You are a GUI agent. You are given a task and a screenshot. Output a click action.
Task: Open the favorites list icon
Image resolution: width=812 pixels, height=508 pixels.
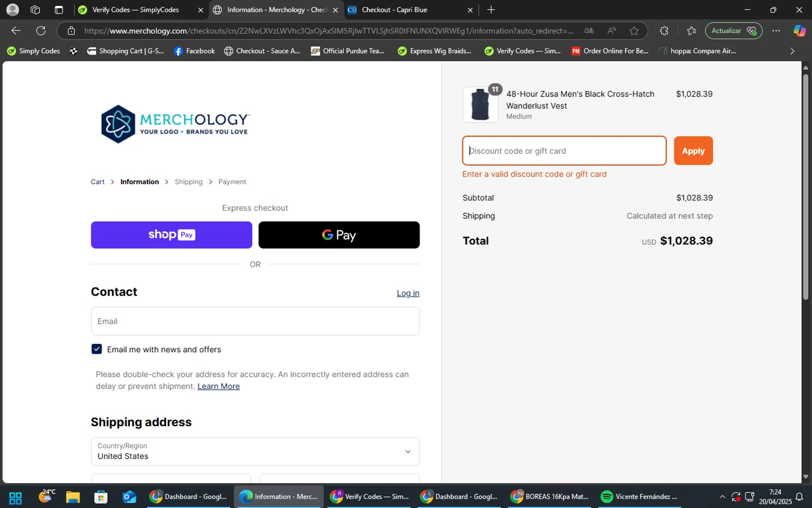691,31
